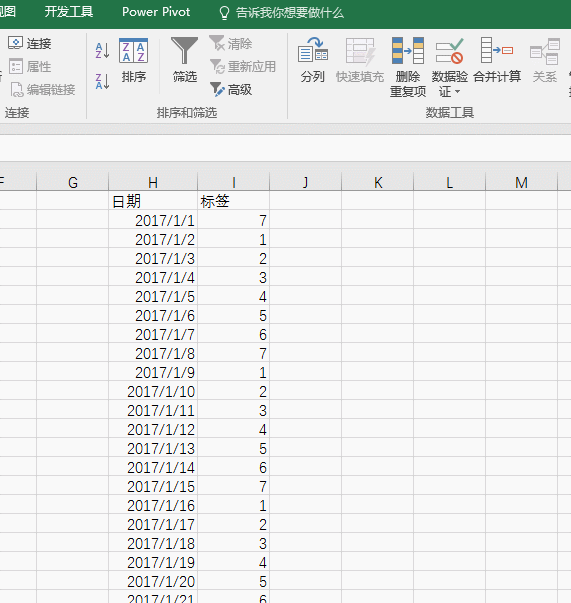Expand the 数据验证 dropdown arrow
Screen dimensions: 571x603
(x=457, y=92)
